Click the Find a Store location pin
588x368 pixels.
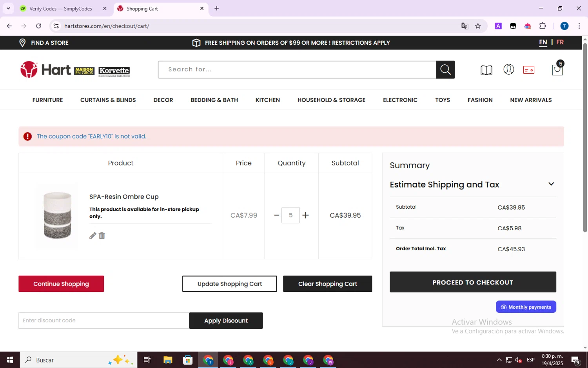click(x=22, y=43)
